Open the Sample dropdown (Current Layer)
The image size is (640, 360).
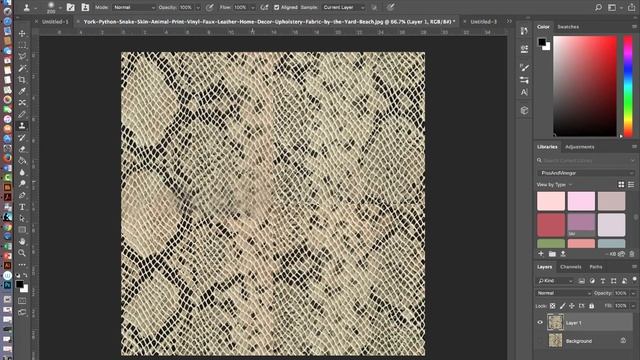343,7
